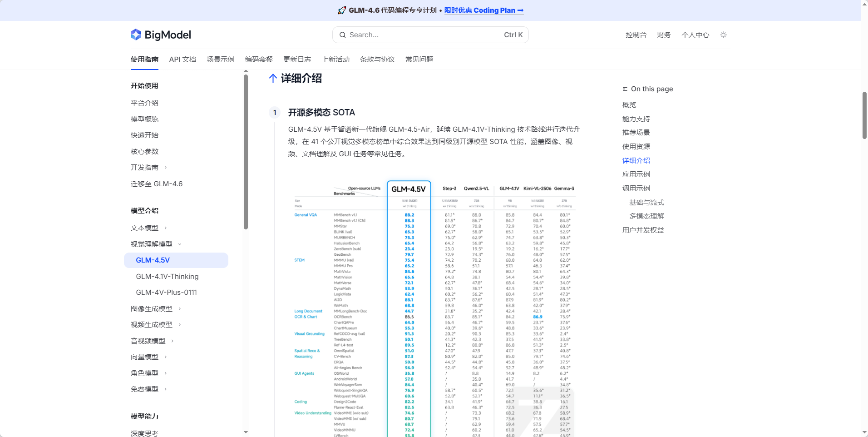
Task: Click the BigModel logo
Action: click(x=161, y=35)
